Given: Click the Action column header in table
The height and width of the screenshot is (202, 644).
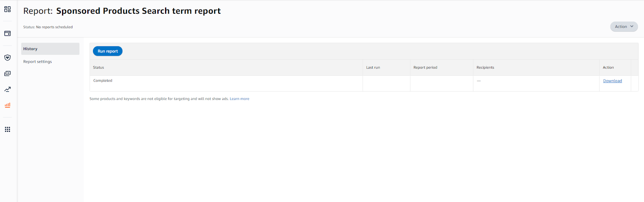Looking at the screenshot, I should tap(608, 68).
